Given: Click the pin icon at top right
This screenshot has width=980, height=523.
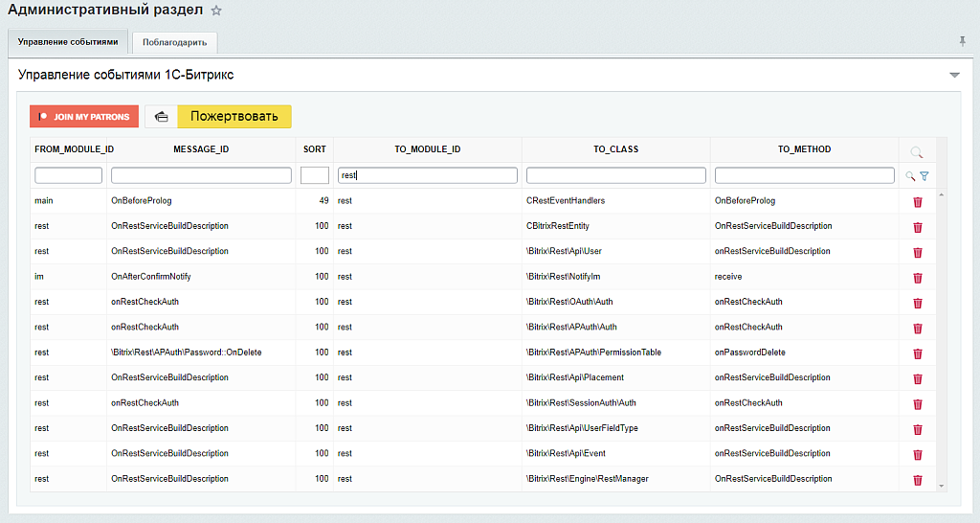Looking at the screenshot, I should (x=962, y=41).
